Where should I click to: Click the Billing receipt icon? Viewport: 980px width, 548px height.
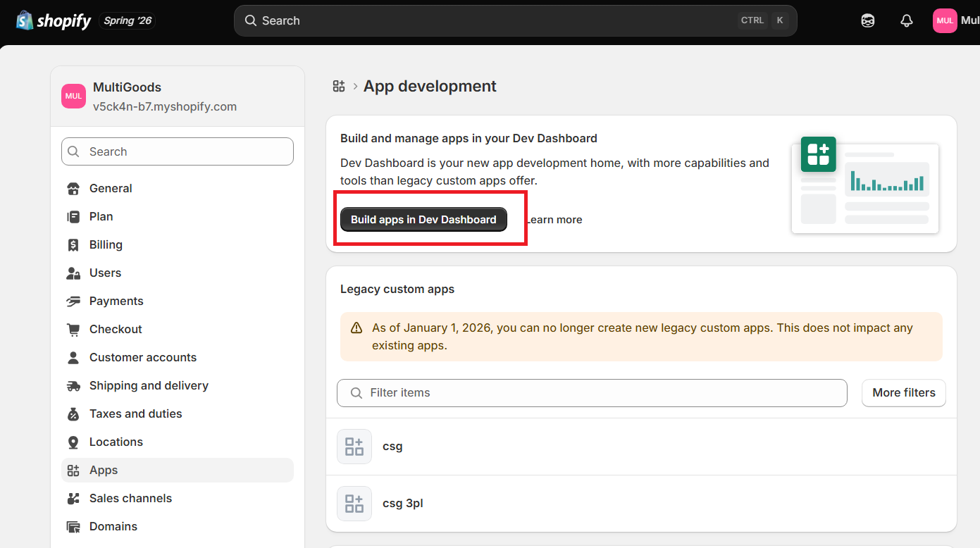pos(73,244)
